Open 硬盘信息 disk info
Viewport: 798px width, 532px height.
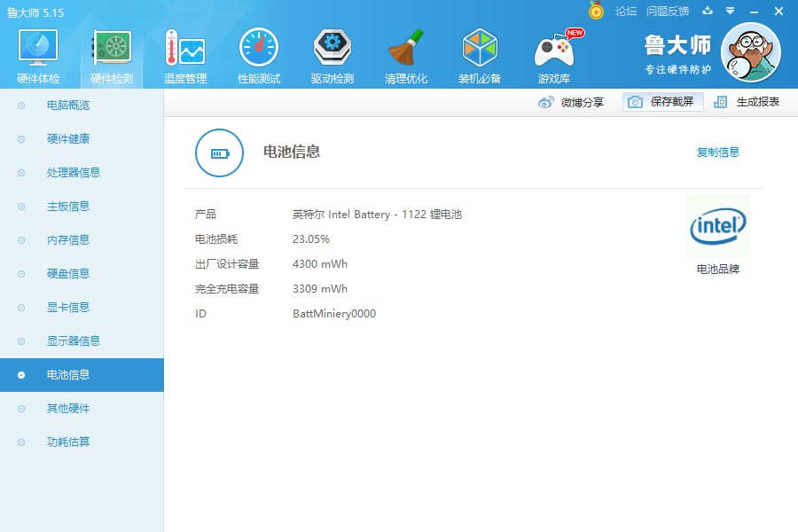click(x=68, y=273)
